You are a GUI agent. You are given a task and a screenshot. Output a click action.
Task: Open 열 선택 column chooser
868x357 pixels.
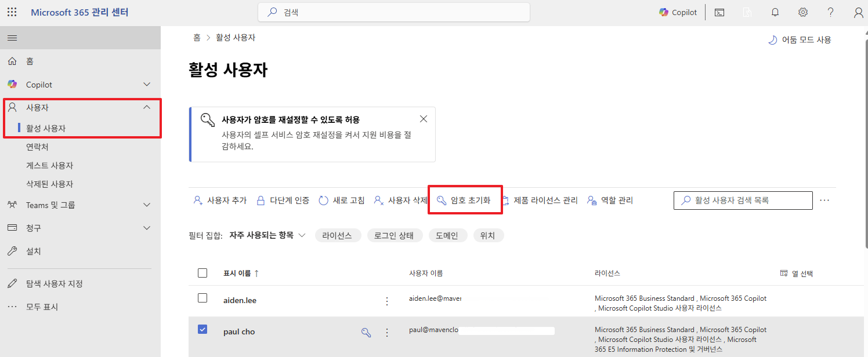pos(796,274)
